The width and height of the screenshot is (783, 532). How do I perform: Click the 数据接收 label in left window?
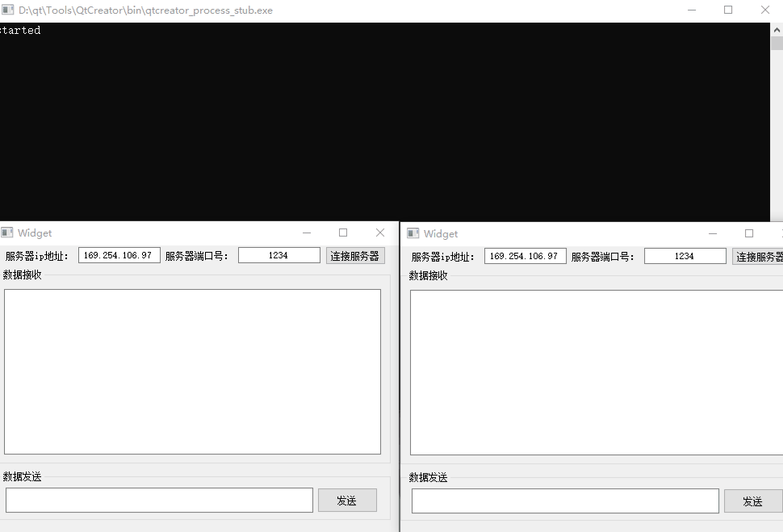tap(21, 274)
